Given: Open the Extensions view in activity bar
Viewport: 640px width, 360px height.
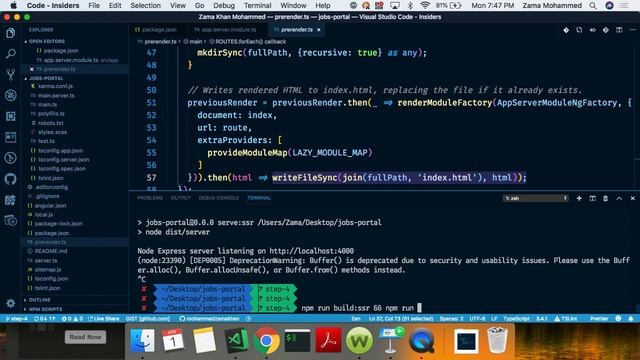Looking at the screenshot, I should 11,116.
